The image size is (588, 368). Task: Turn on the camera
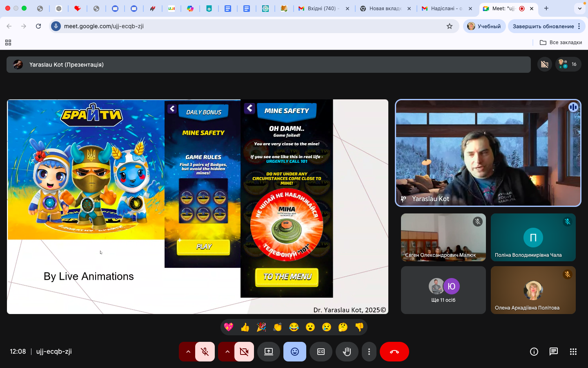click(x=244, y=352)
